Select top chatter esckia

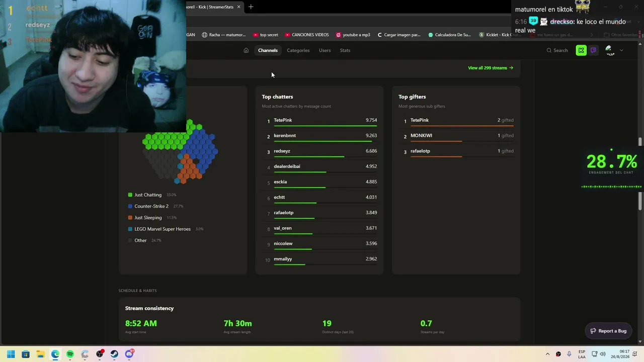[x=280, y=182]
